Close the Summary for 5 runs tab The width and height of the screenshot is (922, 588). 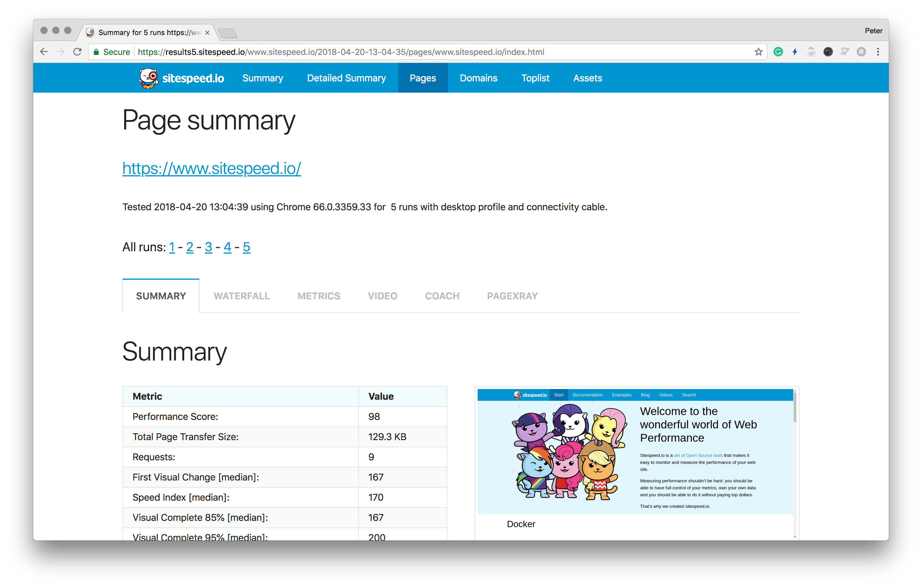[207, 33]
